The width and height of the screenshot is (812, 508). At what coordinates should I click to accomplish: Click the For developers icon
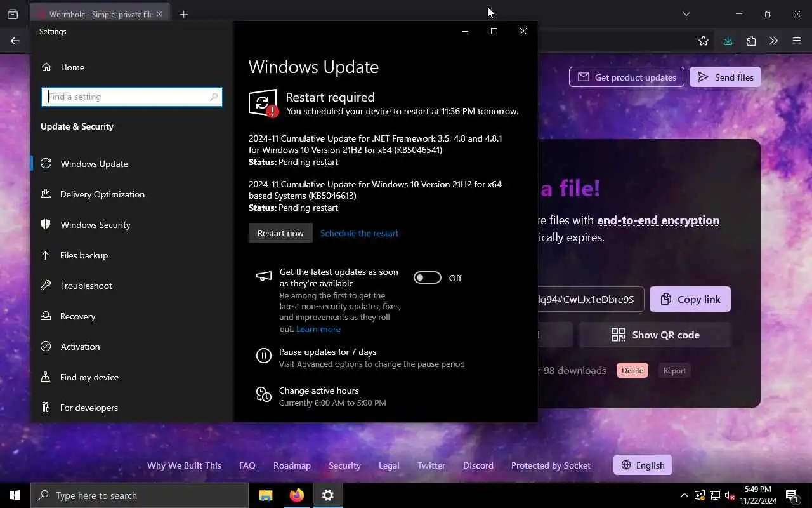coord(46,408)
